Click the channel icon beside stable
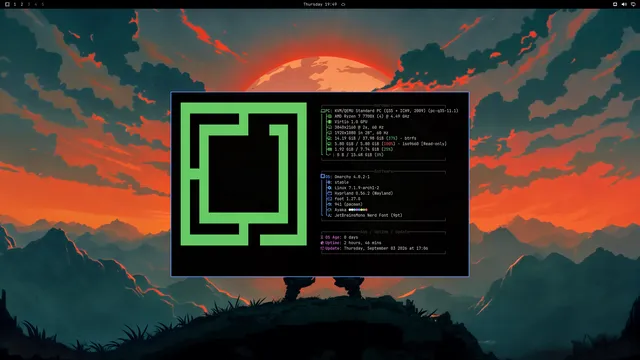The width and height of the screenshot is (640, 360). pos(329,182)
